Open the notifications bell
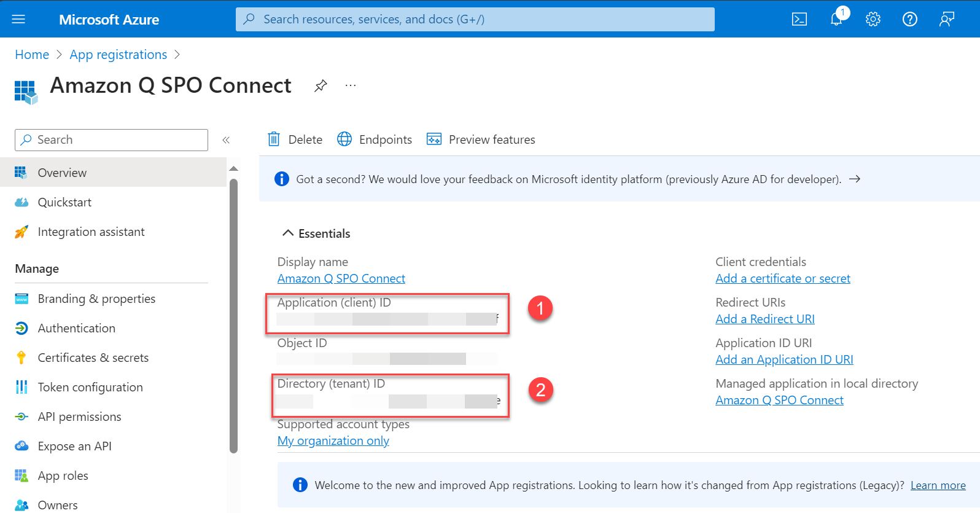Screen dimensions: 980x513 (836, 19)
